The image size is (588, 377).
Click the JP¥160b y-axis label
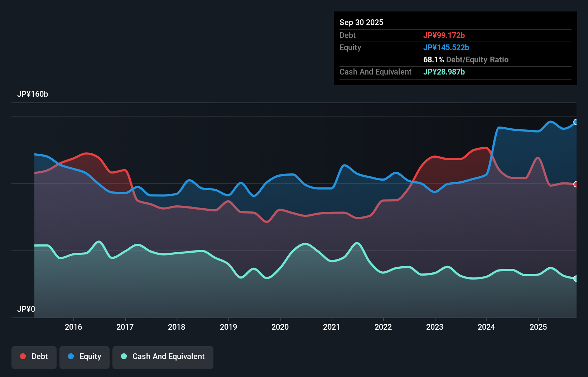tap(33, 94)
